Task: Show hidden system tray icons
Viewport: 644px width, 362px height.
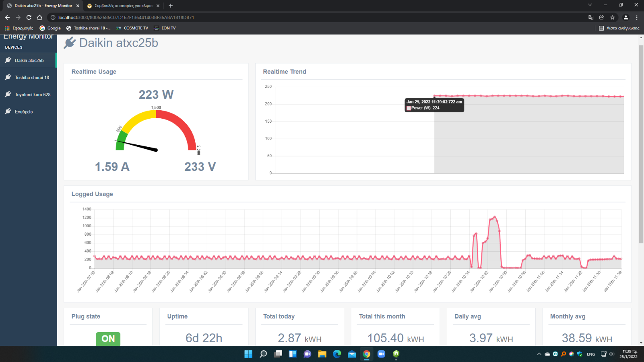Action: (539, 354)
